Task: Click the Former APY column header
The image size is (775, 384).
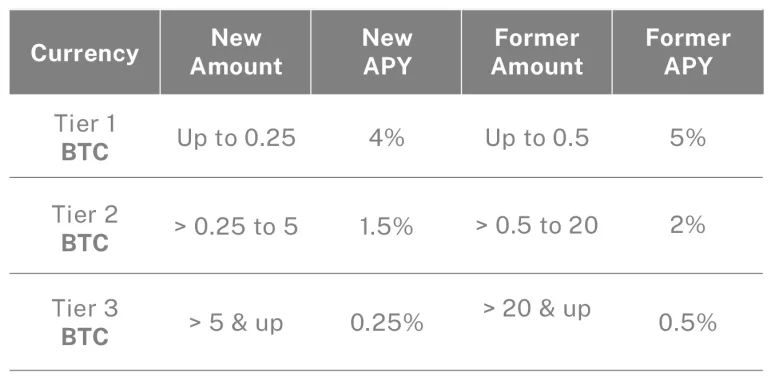Action: tap(688, 52)
